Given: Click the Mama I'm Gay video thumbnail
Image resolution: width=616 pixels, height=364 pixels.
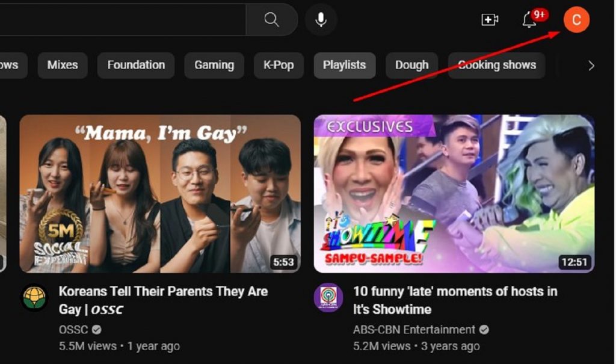Looking at the screenshot, I should coord(161,193).
